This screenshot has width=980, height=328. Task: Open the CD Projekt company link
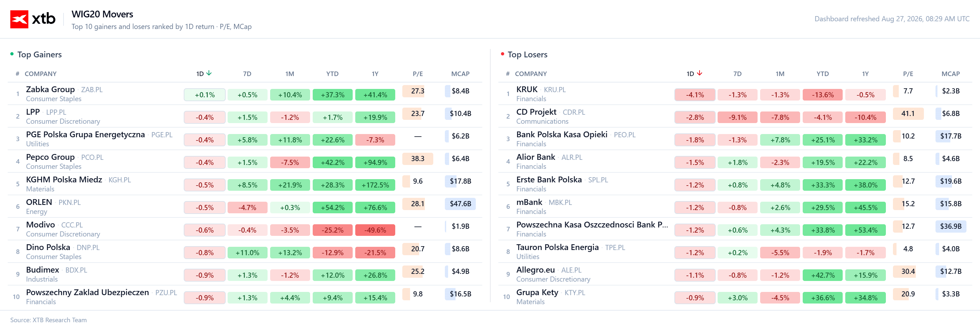[536, 112]
